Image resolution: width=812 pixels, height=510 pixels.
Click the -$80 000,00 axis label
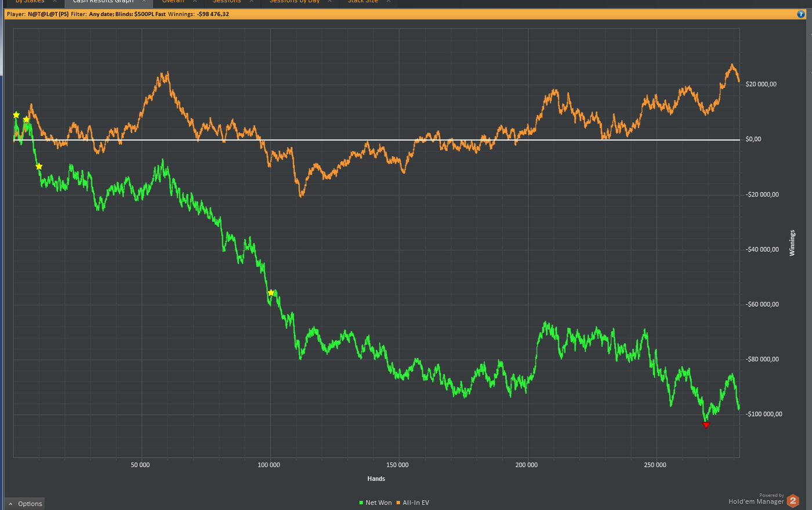(762, 359)
